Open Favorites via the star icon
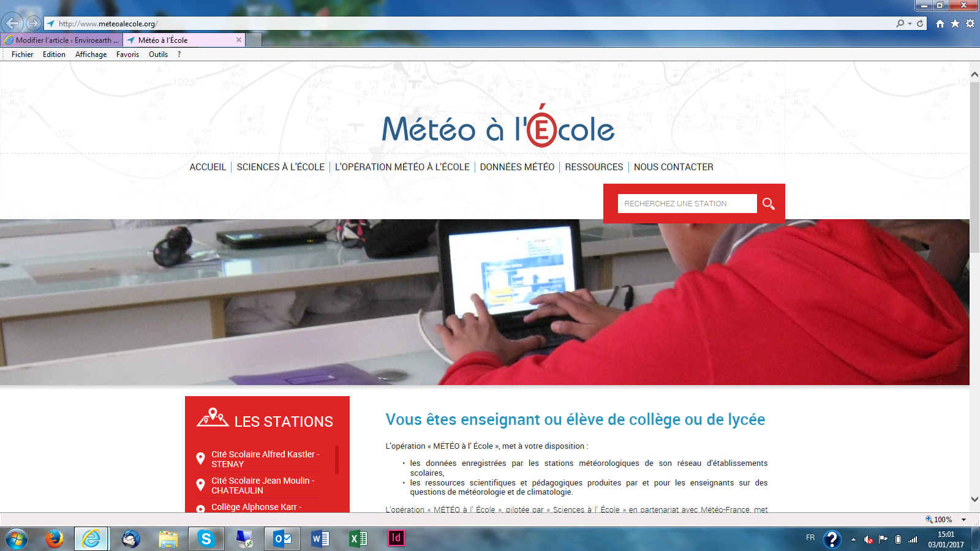This screenshot has width=980, height=551. click(x=954, y=23)
